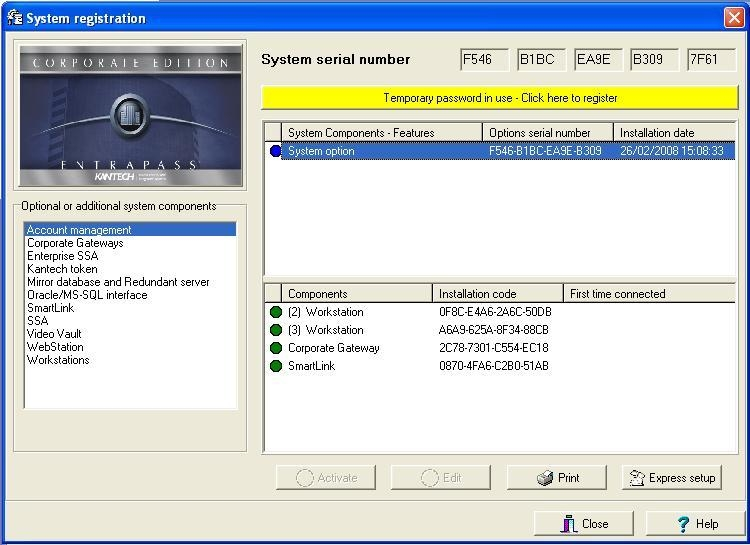The height and width of the screenshot is (545, 750).
Task: Click installation code 2C78-7301-C554-EC18
Action: click(494, 348)
